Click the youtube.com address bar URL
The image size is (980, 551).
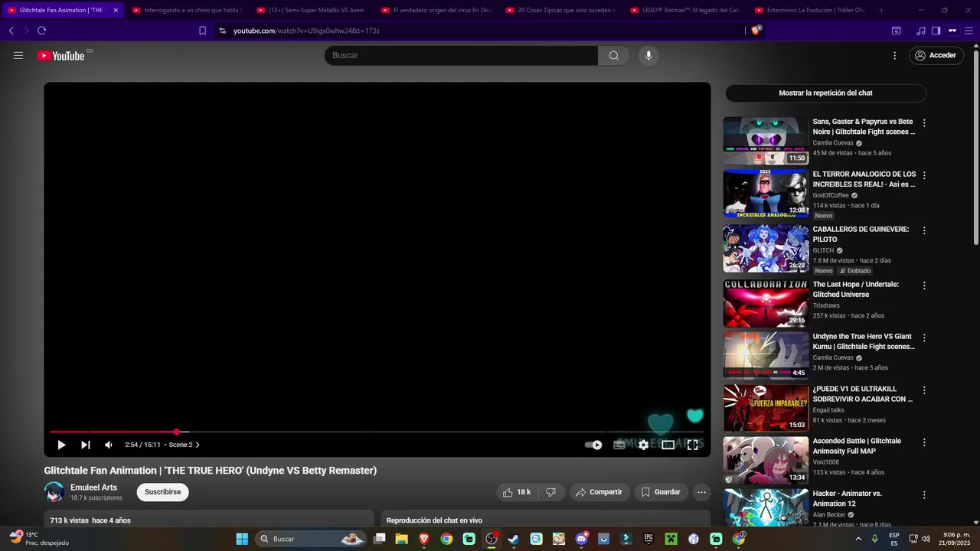[x=306, y=31]
